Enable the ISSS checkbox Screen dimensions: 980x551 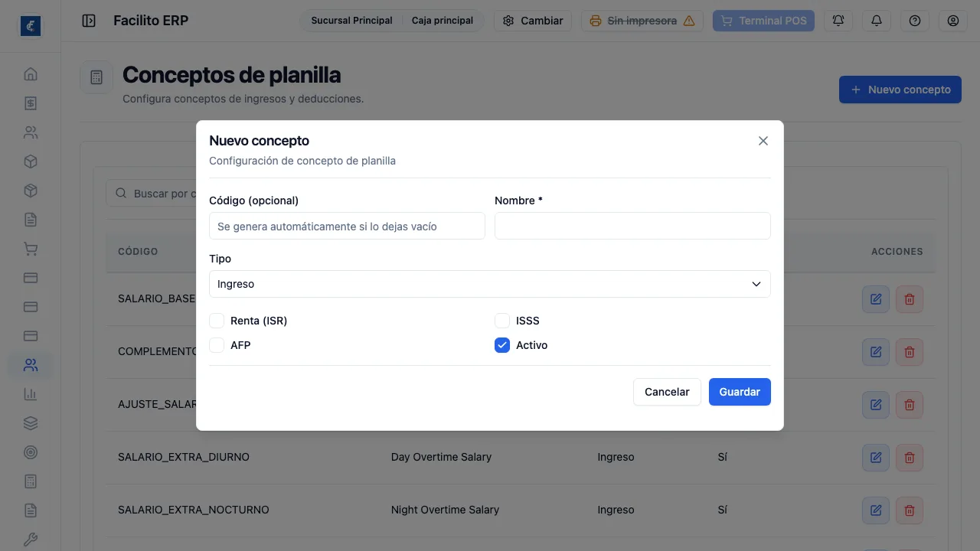point(502,321)
